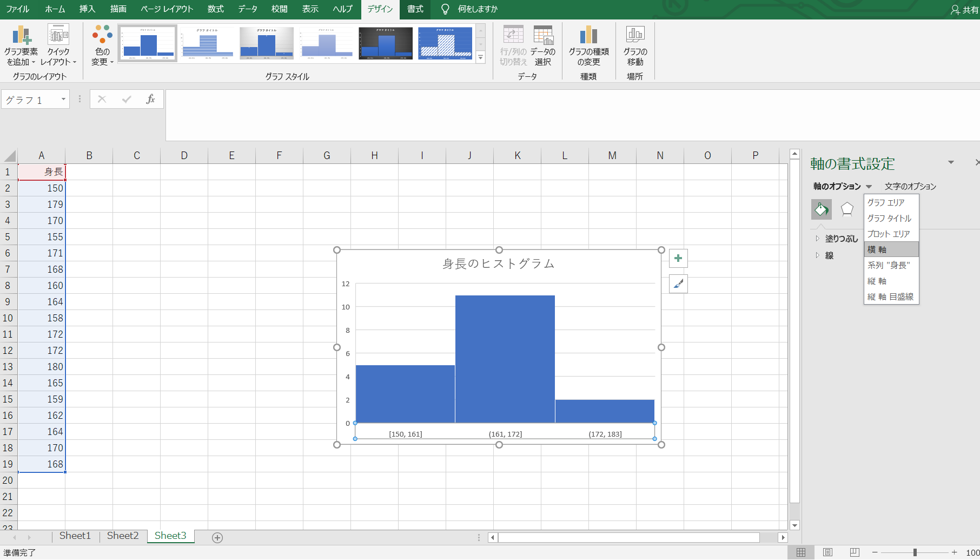Open the 数式 ribbon tab
The width and height of the screenshot is (980, 560).
point(215,9)
